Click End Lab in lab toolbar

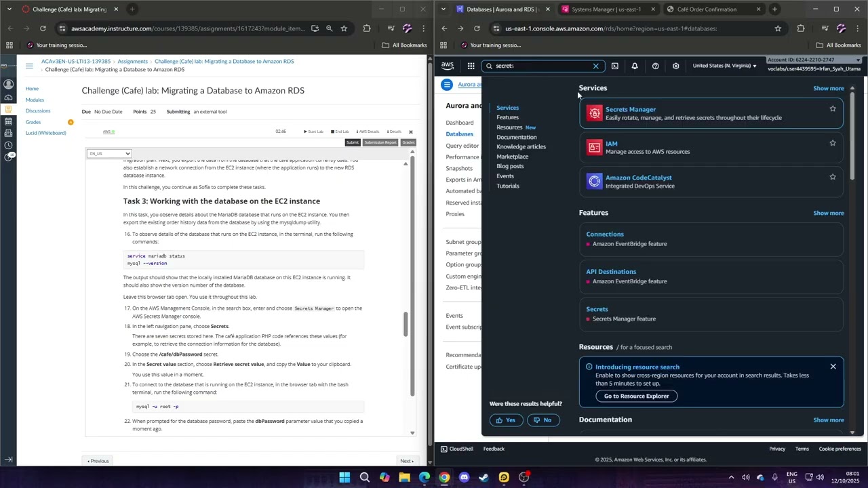[x=340, y=131]
